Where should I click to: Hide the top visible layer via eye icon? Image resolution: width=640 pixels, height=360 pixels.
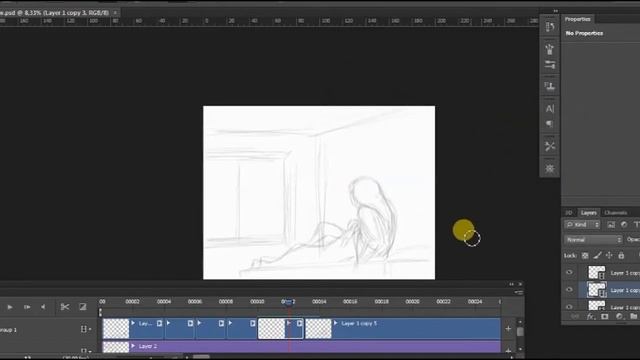pos(569,272)
